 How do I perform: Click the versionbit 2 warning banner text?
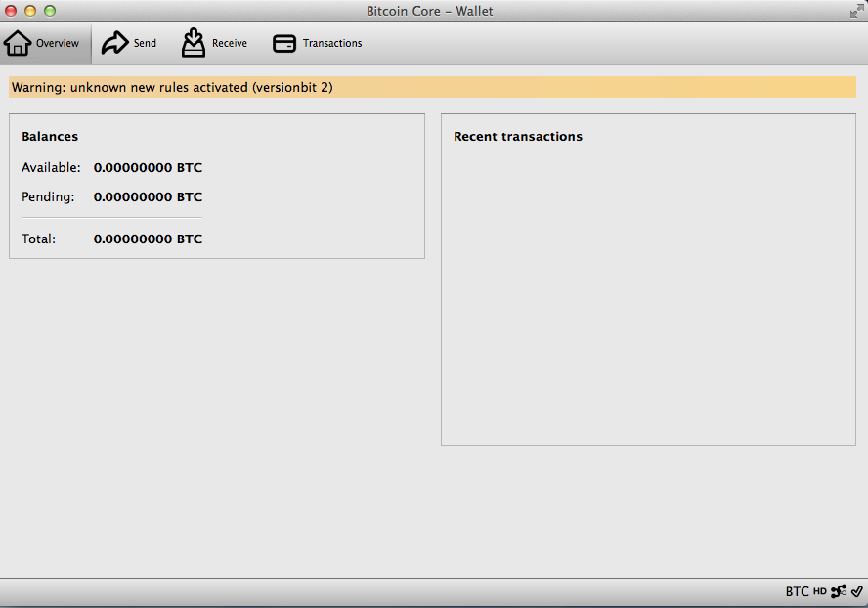pyautogui.click(x=172, y=88)
